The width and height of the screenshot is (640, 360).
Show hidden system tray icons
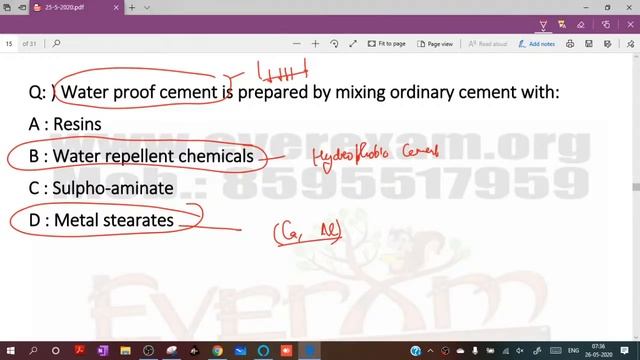tap(430, 351)
